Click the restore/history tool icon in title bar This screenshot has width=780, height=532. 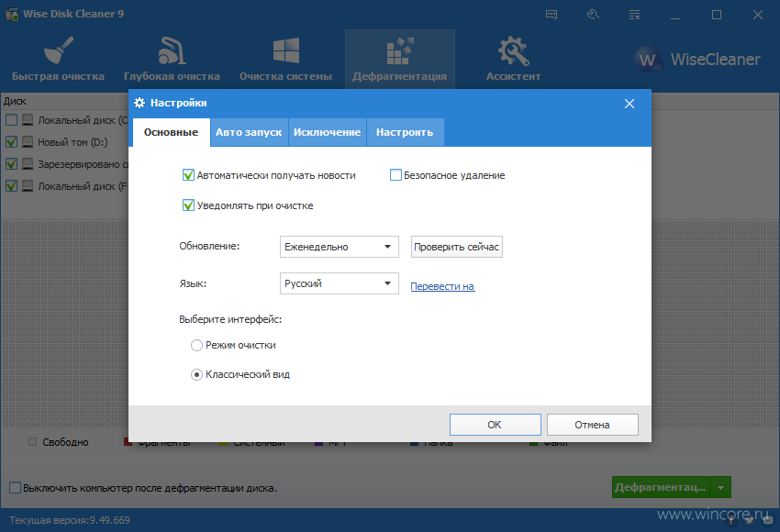pos(593,15)
